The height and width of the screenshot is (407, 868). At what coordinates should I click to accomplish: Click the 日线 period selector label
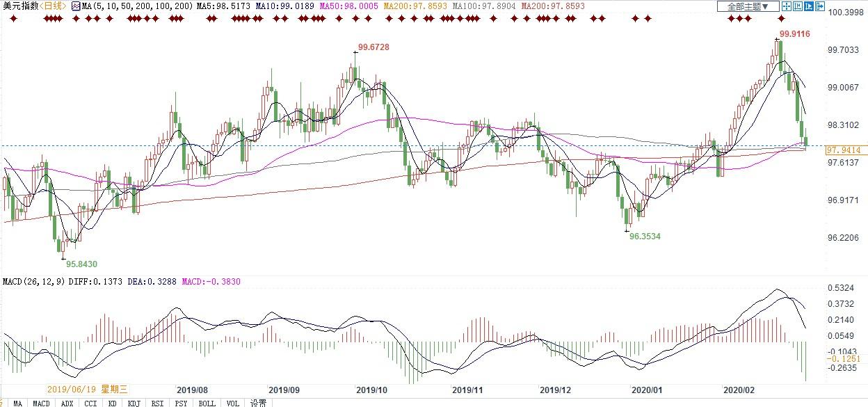click(51, 6)
